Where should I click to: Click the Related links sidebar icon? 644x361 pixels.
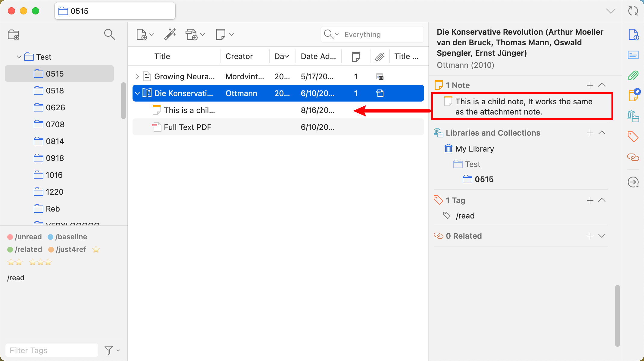click(633, 157)
